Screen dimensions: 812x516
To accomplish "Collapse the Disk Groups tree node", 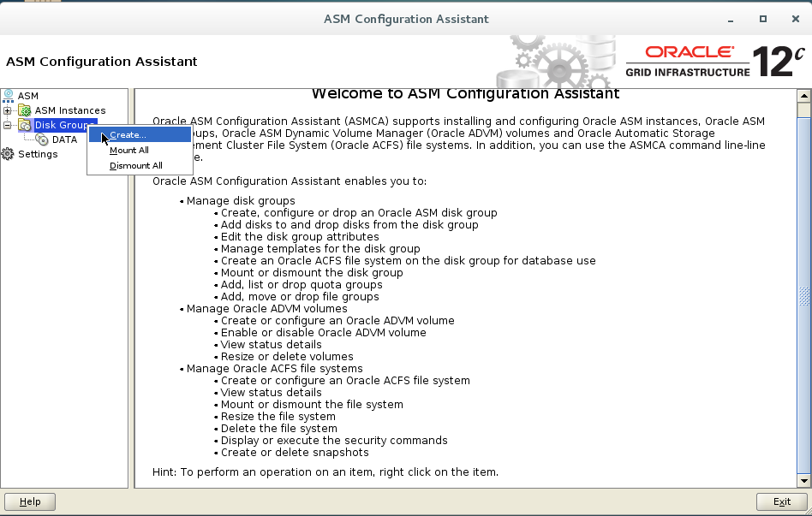I will (x=7, y=125).
